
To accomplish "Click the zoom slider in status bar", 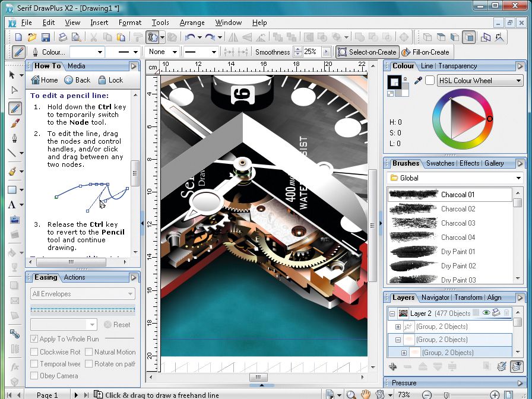I will click(x=446, y=395).
